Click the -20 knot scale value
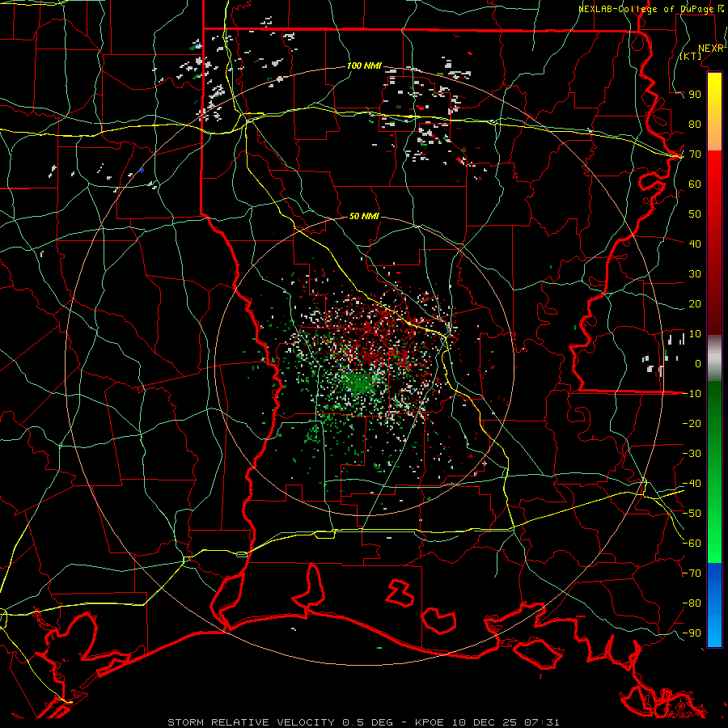This screenshot has width=728, height=728. (692, 423)
